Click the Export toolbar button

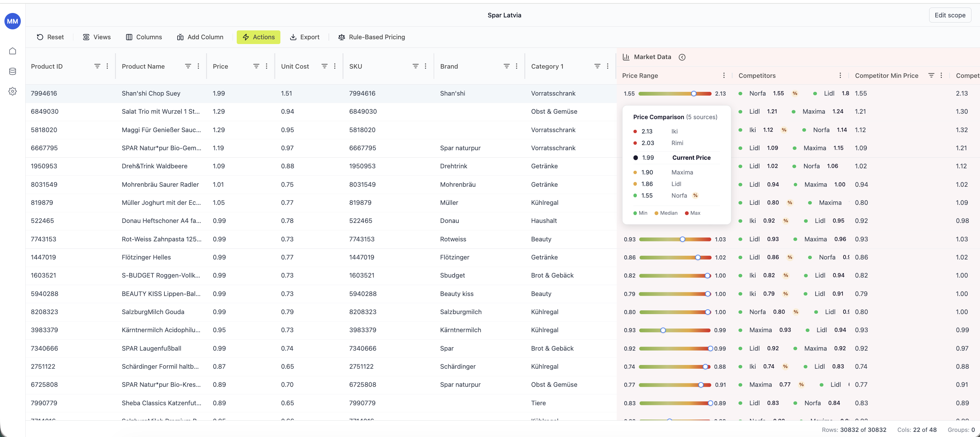304,37
